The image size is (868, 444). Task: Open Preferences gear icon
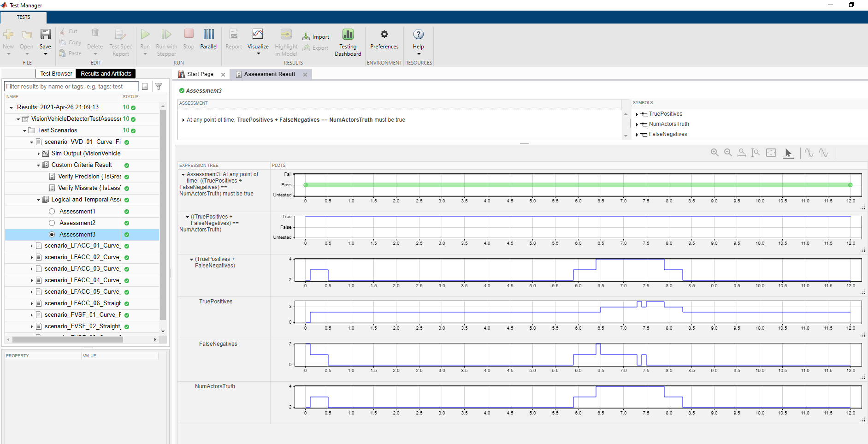(x=384, y=35)
